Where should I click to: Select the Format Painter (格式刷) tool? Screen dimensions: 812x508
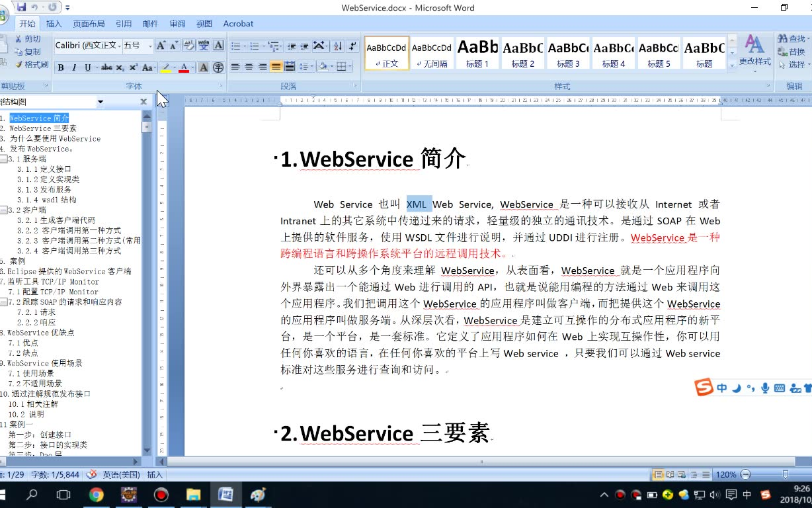click(x=30, y=67)
